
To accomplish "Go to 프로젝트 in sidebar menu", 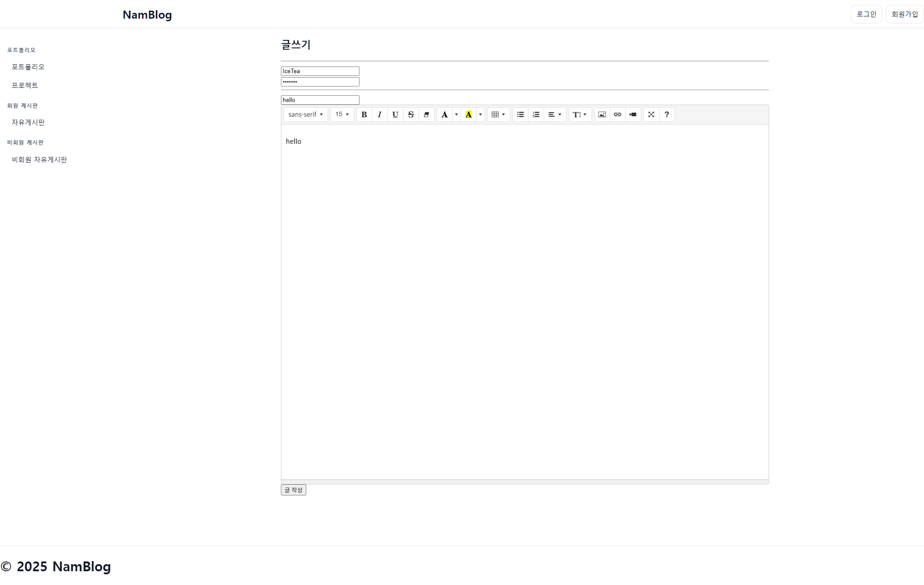I will tap(25, 85).
